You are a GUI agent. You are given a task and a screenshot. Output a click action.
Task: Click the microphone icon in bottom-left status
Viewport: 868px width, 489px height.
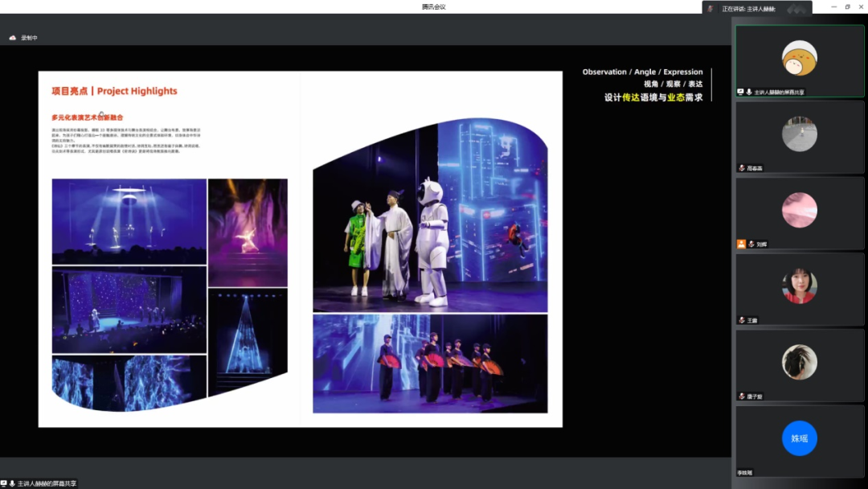coord(12,483)
